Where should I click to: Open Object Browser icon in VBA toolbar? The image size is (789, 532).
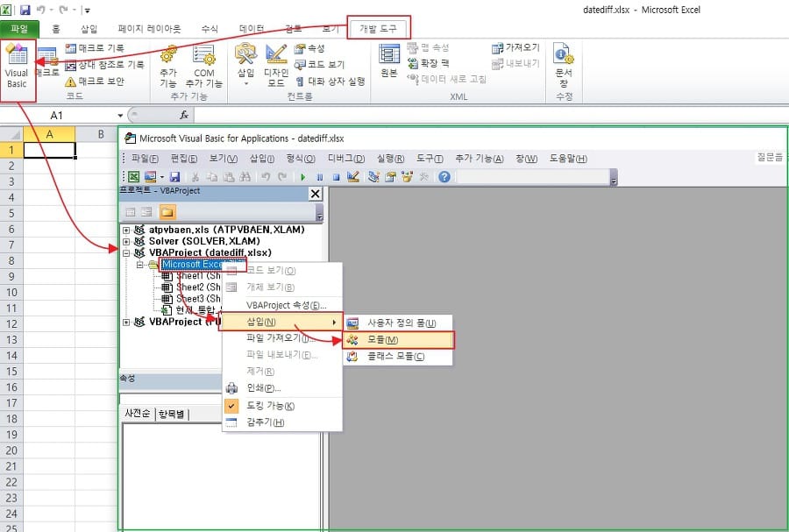pos(407,176)
